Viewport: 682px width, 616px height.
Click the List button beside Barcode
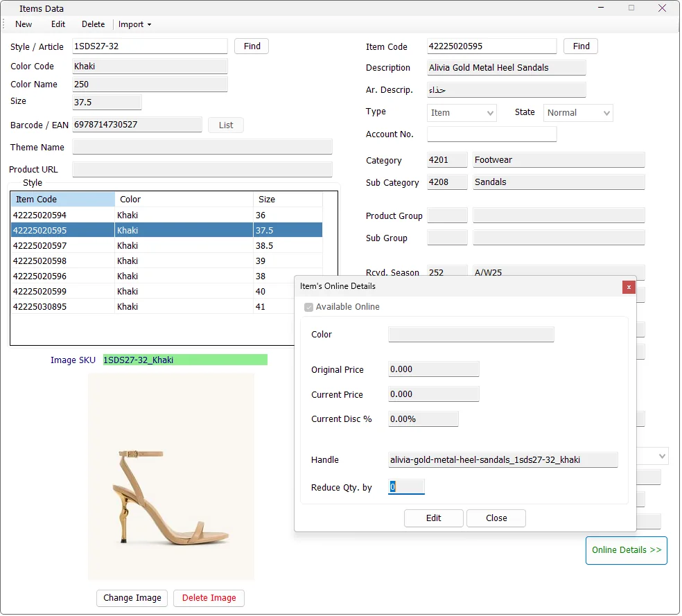(226, 125)
